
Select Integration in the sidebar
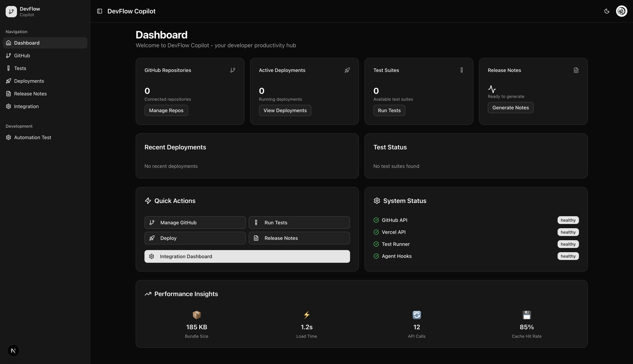tap(26, 107)
